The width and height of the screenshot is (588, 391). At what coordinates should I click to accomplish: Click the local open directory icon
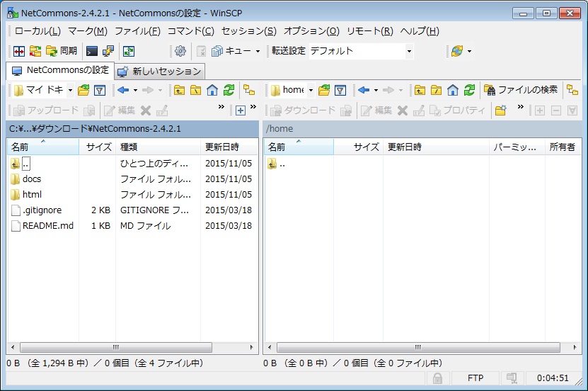point(83,90)
